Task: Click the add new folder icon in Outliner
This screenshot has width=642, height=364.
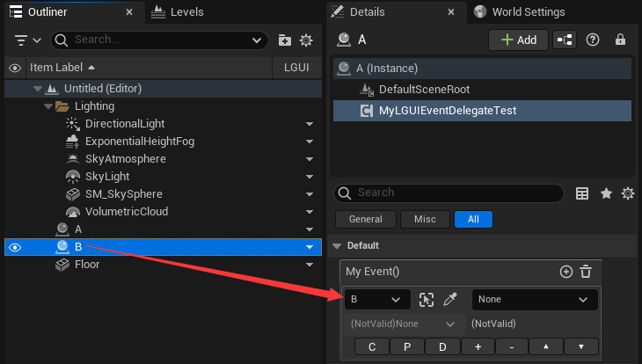Action: coord(284,40)
